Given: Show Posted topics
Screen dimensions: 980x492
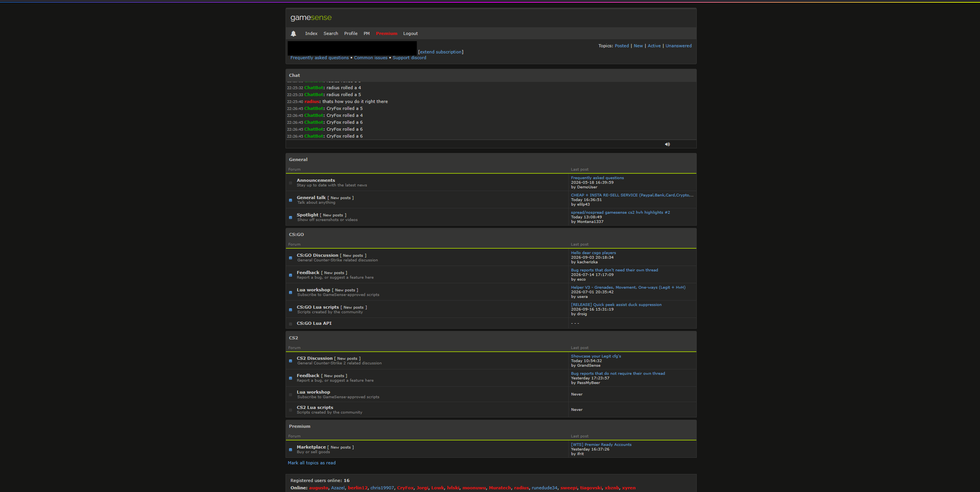Looking at the screenshot, I should 622,46.
